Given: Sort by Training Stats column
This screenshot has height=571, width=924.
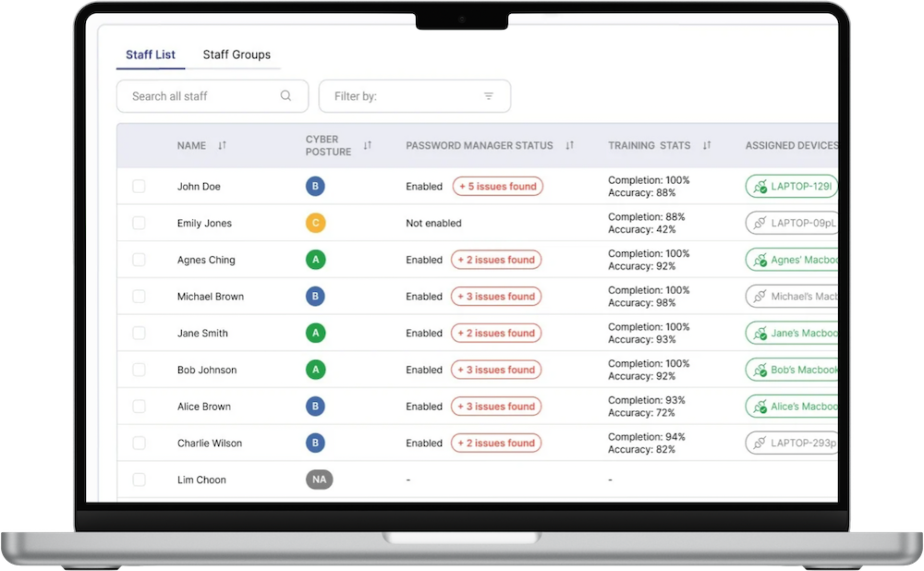Looking at the screenshot, I should coord(707,145).
